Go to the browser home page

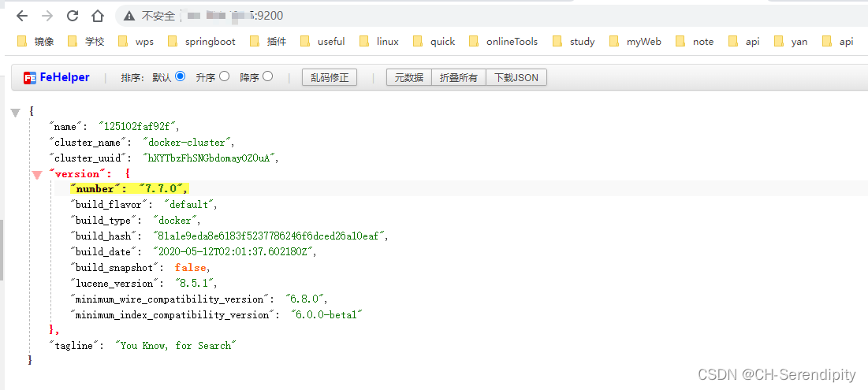[x=98, y=16]
